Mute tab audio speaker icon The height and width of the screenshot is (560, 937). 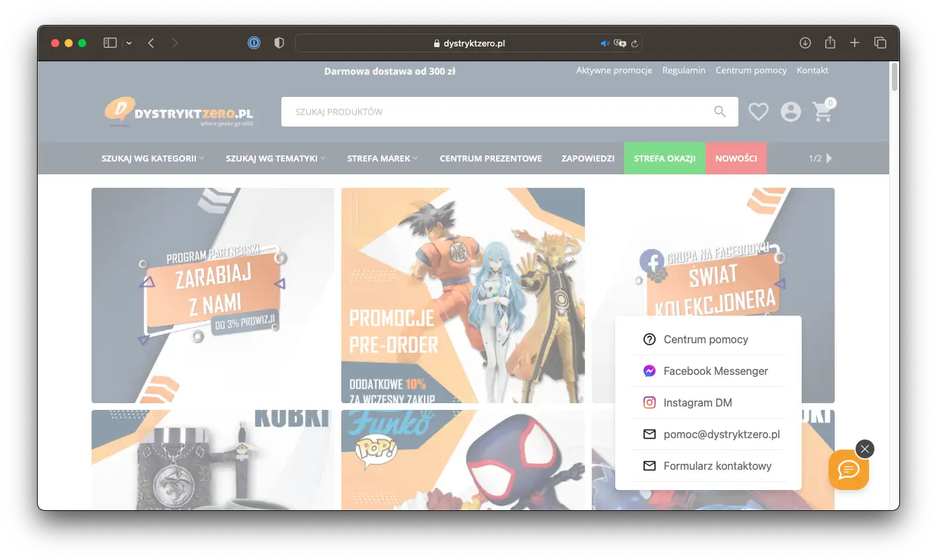604,43
